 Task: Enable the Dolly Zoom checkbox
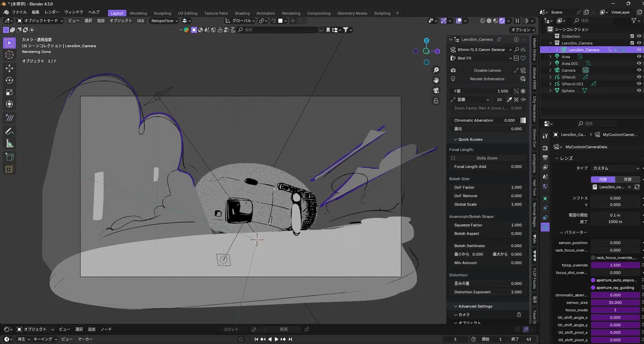click(x=453, y=158)
